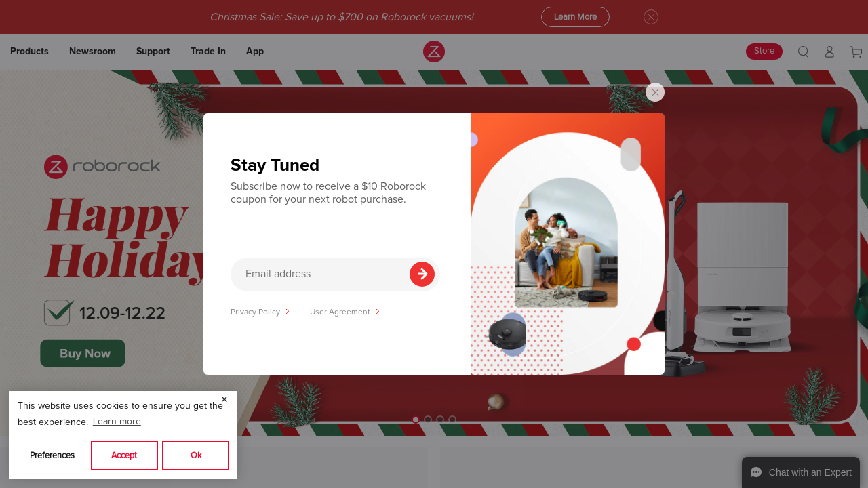The height and width of the screenshot is (488, 868).
Task: Click the 12.09-12.22 date text
Action: click(x=122, y=313)
